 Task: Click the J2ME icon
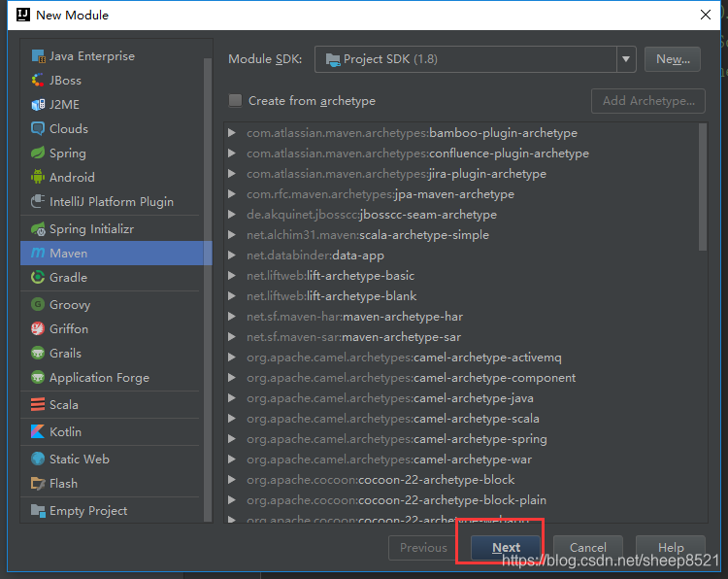(x=38, y=105)
